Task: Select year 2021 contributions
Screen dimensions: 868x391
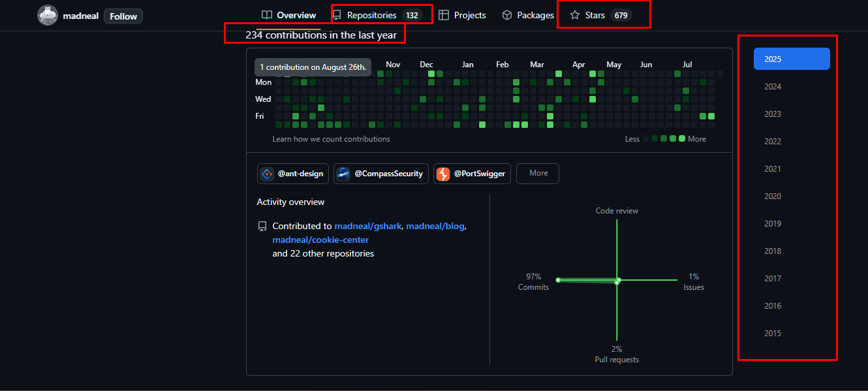Action: (x=792, y=168)
